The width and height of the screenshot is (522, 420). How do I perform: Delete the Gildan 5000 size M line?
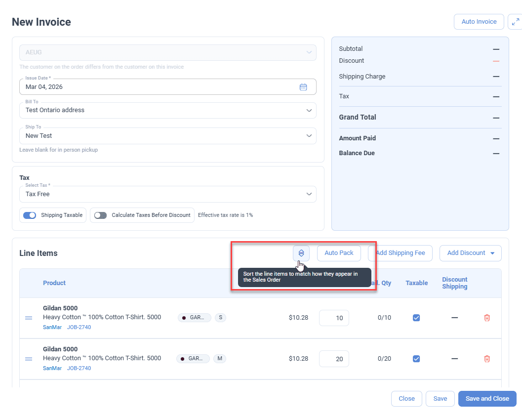point(486,359)
